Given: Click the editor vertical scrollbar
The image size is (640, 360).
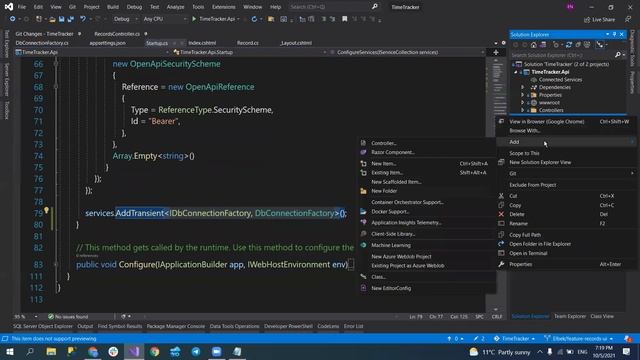Looking at the screenshot, I should click(x=497, y=184).
